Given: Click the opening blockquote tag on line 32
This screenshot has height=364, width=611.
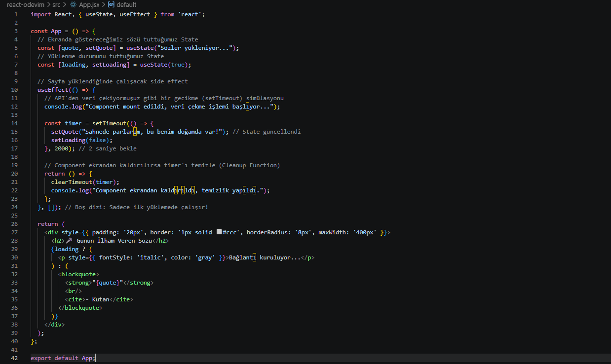Looking at the screenshot, I should tap(78, 274).
